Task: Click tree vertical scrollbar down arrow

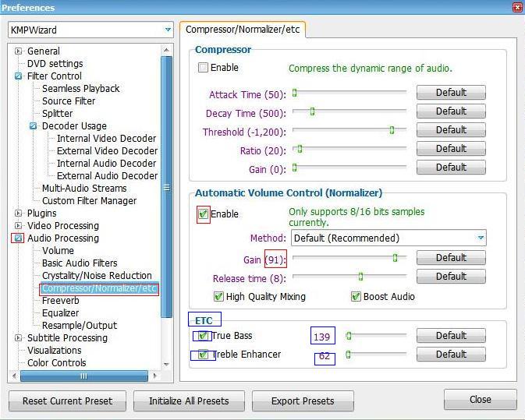Action: [x=166, y=364]
